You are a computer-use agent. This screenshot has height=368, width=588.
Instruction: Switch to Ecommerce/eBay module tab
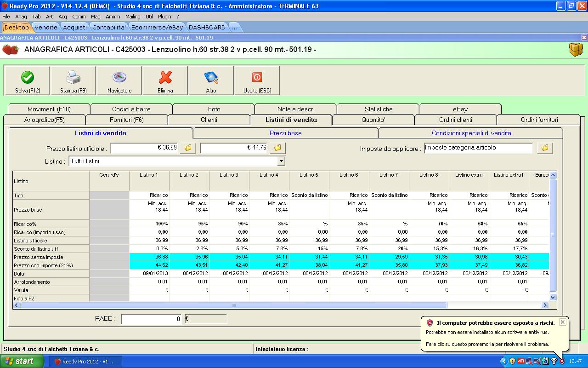(x=157, y=27)
